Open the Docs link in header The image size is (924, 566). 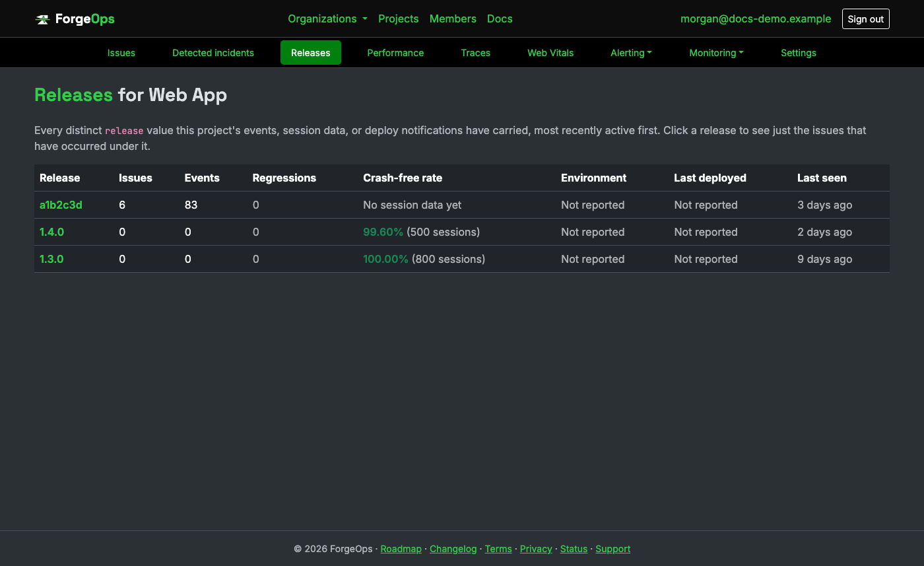click(500, 18)
